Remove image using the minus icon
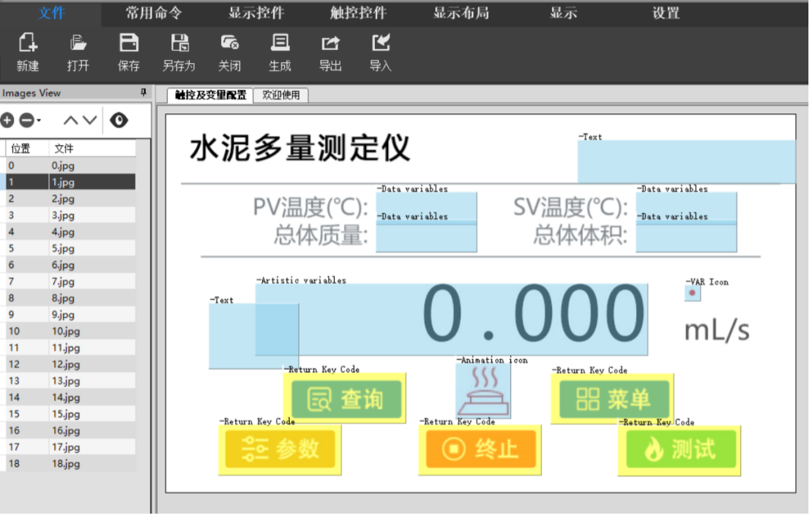 pos(26,121)
